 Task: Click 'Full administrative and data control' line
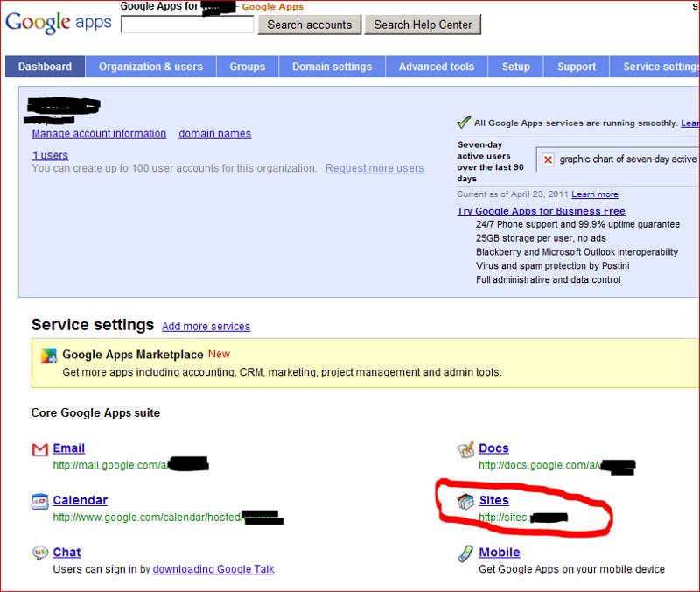pyautogui.click(x=549, y=279)
